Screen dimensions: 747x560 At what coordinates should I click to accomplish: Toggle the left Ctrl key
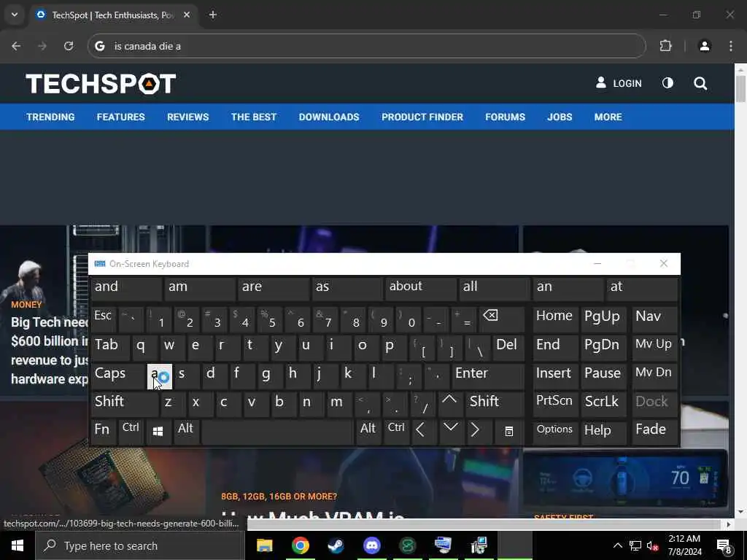point(131,432)
